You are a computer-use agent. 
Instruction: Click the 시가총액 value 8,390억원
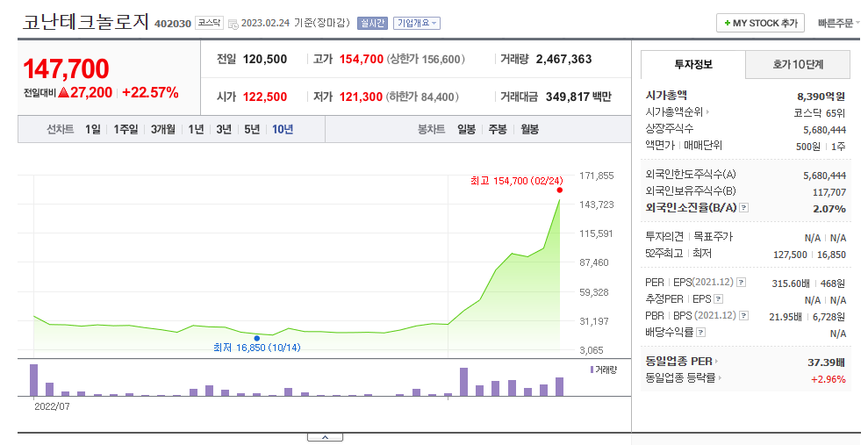tap(821, 97)
